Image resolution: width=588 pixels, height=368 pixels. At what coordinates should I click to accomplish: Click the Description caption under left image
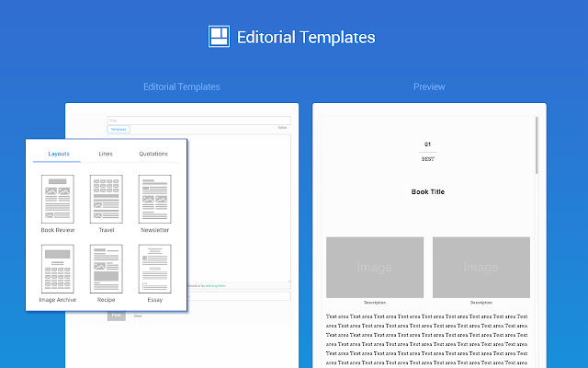click(x=375, y=303)
